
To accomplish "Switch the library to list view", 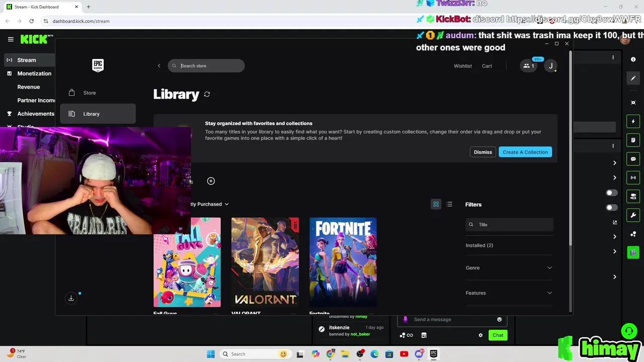I will 449,204.
